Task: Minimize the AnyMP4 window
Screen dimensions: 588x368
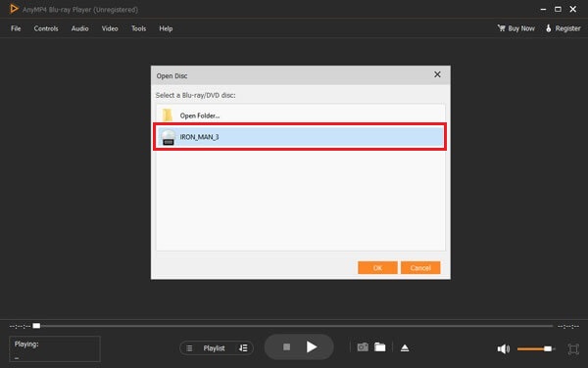Action: (x=543, y=9)
